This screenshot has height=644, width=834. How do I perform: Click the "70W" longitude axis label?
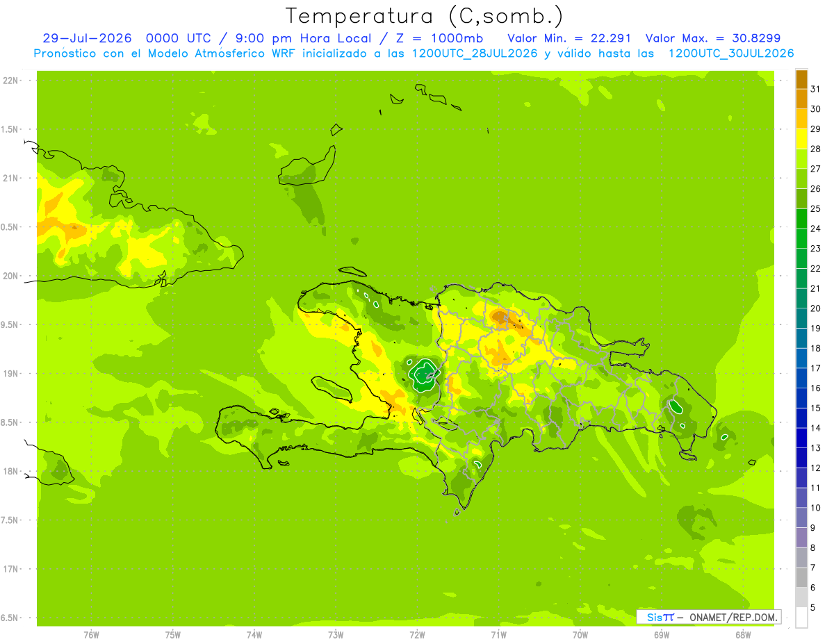tap(580, 634)
